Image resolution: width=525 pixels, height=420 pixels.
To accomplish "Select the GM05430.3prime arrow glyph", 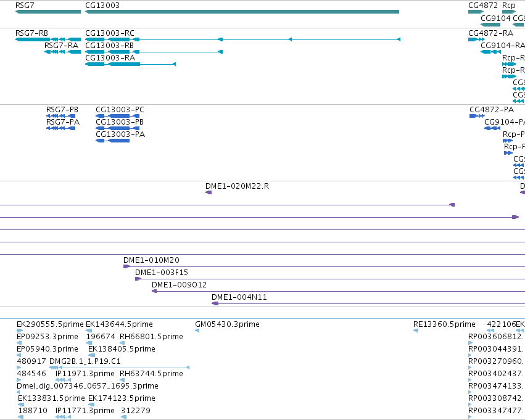I will tap(197, 331).
